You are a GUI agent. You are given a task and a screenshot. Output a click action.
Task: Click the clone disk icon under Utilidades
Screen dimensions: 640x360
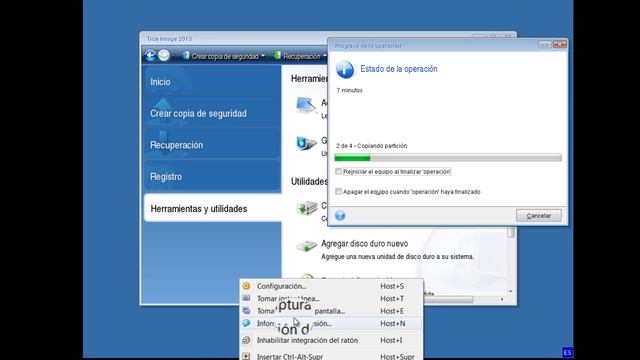[x=307, y=208]
